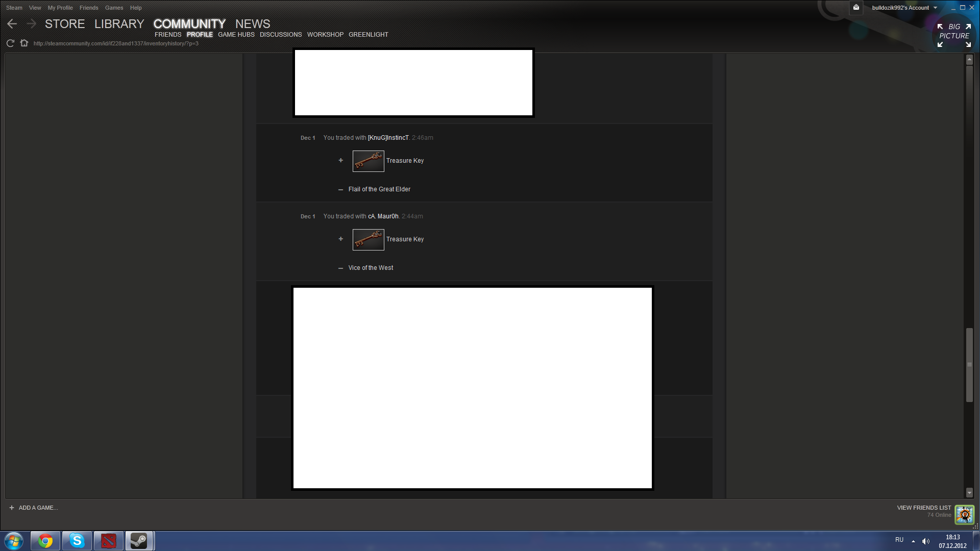Click the page scrollbar down arrow
This screenshot has width=980, height=551.
[x=969, y=492]
